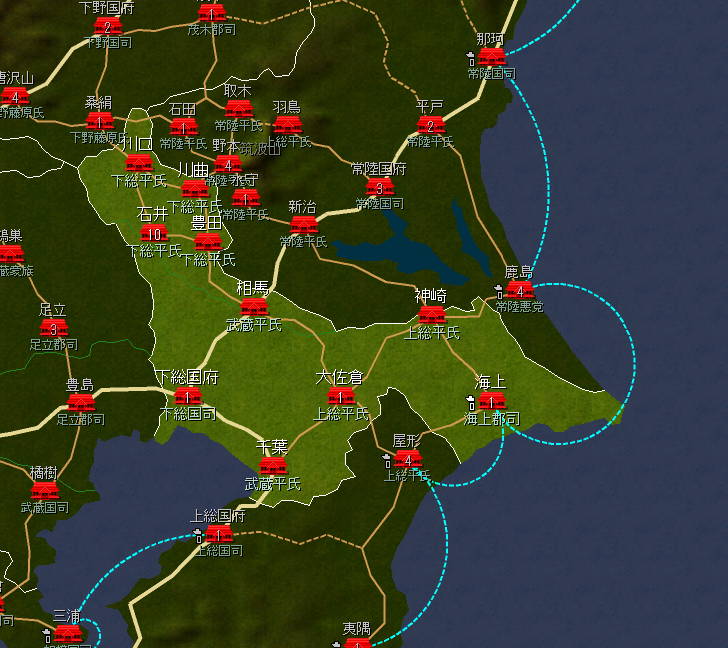Click the 茂木郡司 owner label
Image resolution: width=728 pixels, height=648 pixels.
coord(212,30)
